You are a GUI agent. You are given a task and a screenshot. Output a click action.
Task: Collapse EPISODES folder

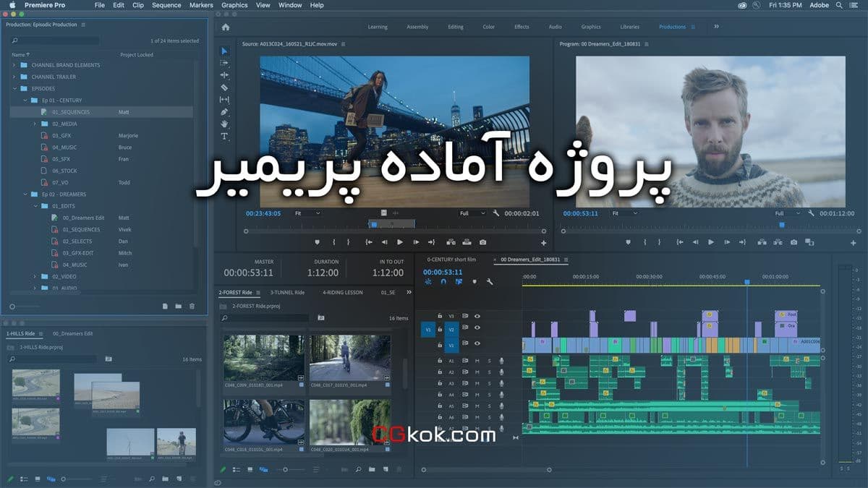(x=14, y=88)
